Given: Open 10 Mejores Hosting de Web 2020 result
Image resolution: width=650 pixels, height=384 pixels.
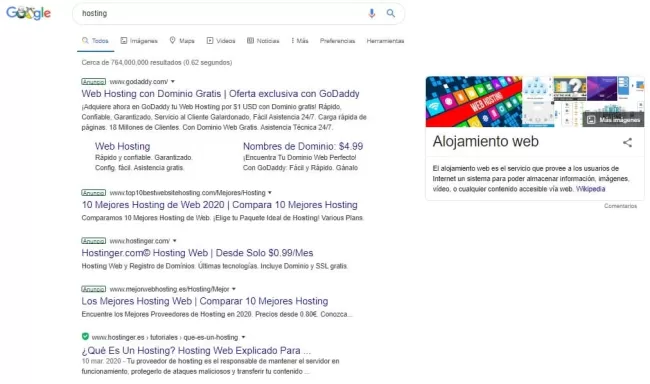Looking at the screenshot, I should (x=219, y=205).
